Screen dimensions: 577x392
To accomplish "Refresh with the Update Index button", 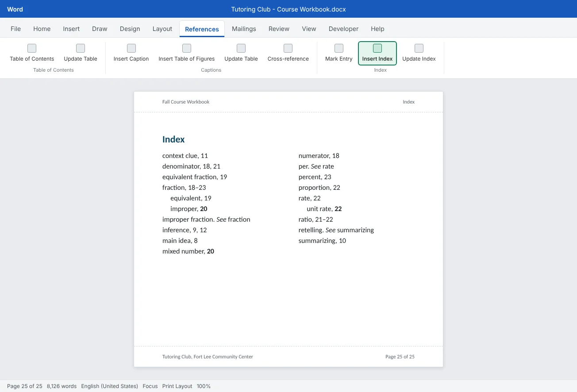I will click(419, 53).
